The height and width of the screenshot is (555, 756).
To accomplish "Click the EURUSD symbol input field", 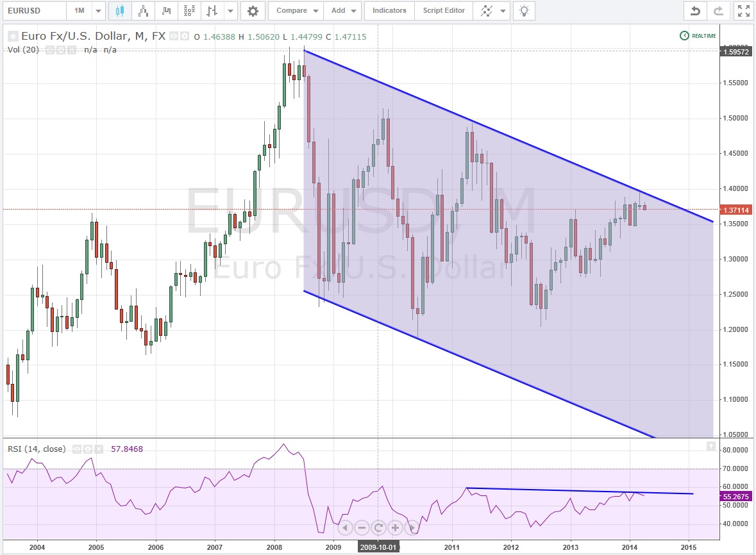I will click(x=33, y=11).
